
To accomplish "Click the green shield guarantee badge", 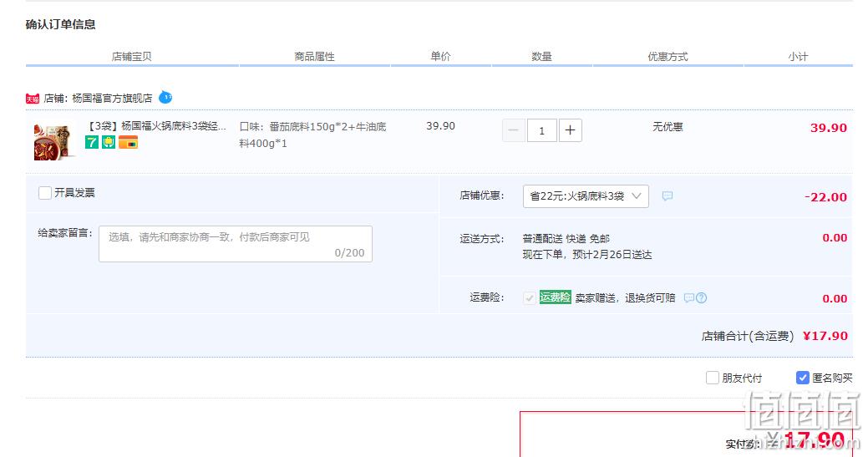I will pos(109,142).
